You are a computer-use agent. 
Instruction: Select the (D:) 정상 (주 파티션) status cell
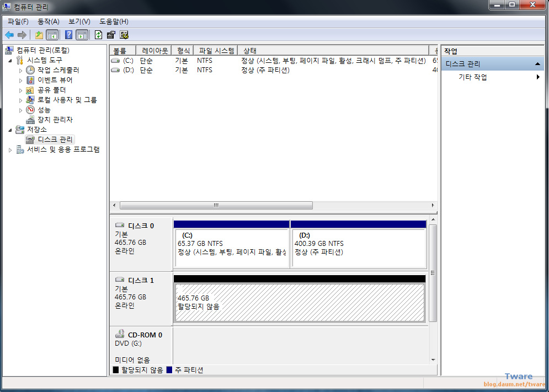(x=265, y=70)
